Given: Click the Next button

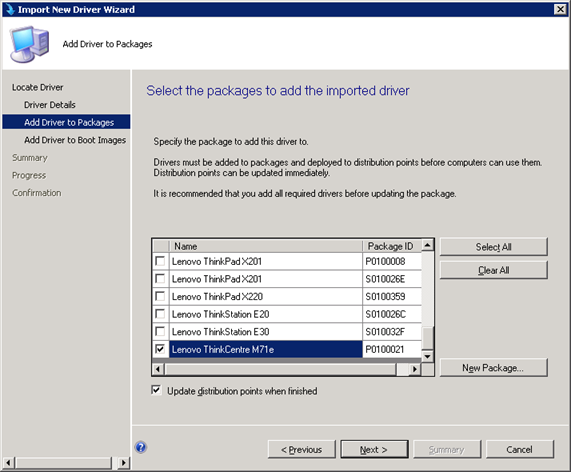Looking at the screenshot, I should [x=374, y=450].
